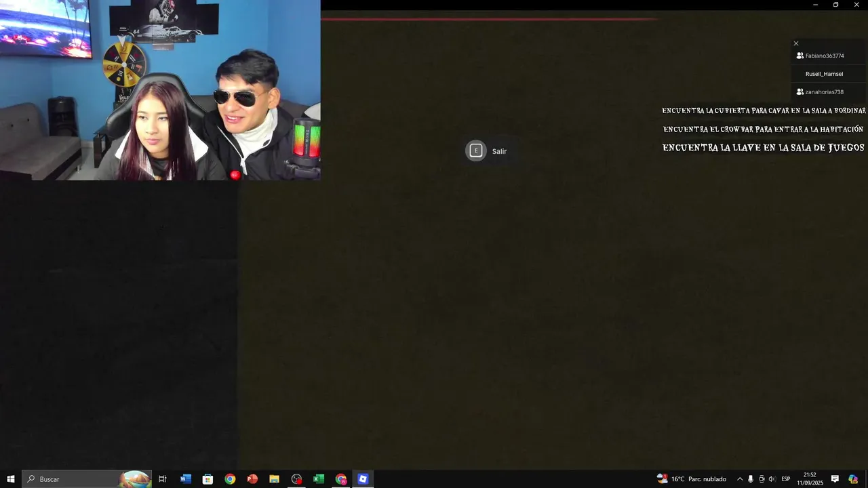Open the weather widget showing 16°C
Screen dimensions: 868x488
pyautogui.click(x=692, y=479)
